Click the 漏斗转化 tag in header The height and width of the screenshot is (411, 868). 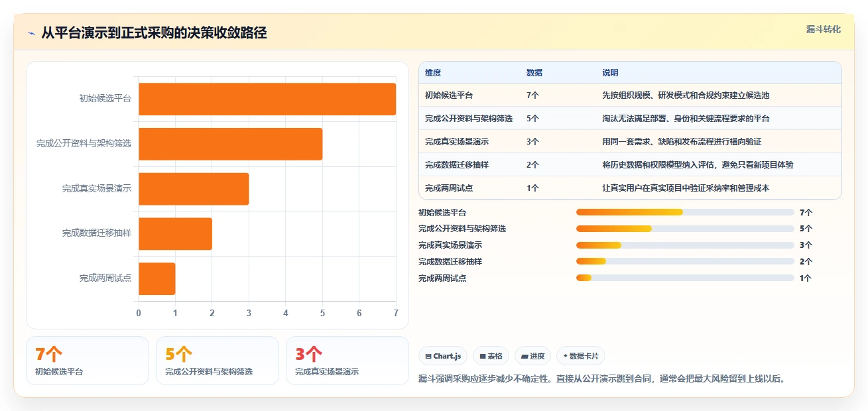coord(824,29)
